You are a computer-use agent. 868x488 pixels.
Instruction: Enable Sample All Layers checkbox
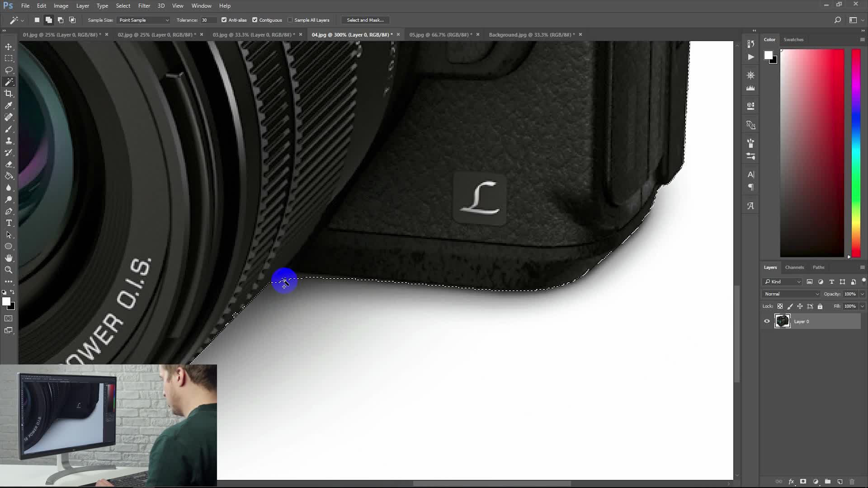[290, 20]
